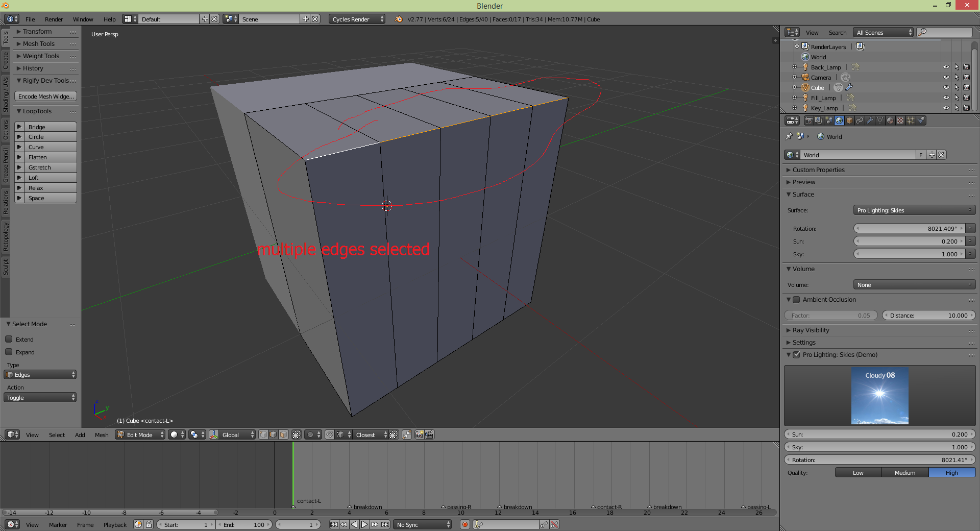This screenshot has width=980, height=531.
Task: Switch to the Grease Pencil sidebar tab
Action: point(6,165)
